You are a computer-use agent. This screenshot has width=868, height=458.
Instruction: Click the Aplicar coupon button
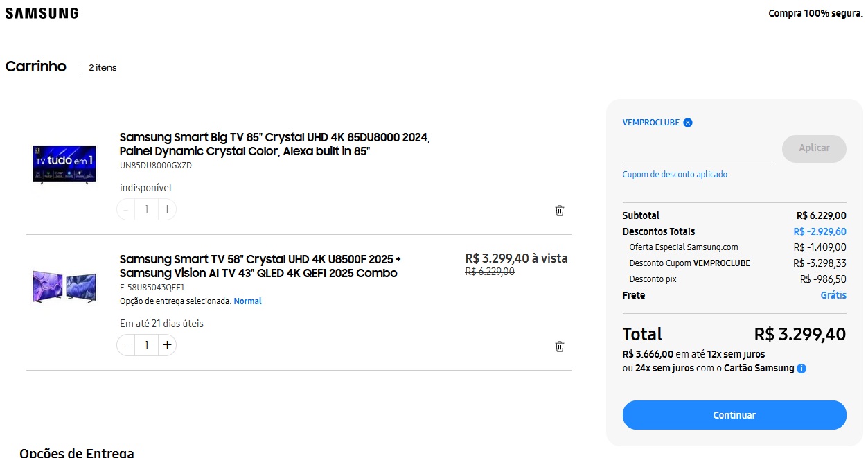coord(814,148)
